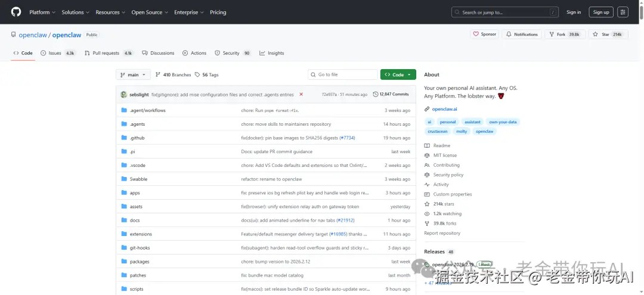The width and height of the screenshot is (644, 295).
Task: Open the GitHub homepage logo
Action: (x=16, y=12)
